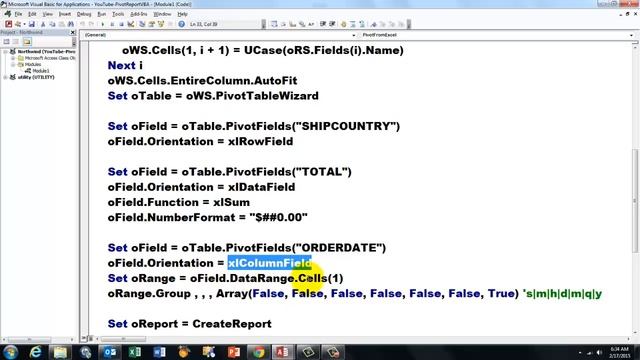Open the blue Help question mark icon

[181, 24]
